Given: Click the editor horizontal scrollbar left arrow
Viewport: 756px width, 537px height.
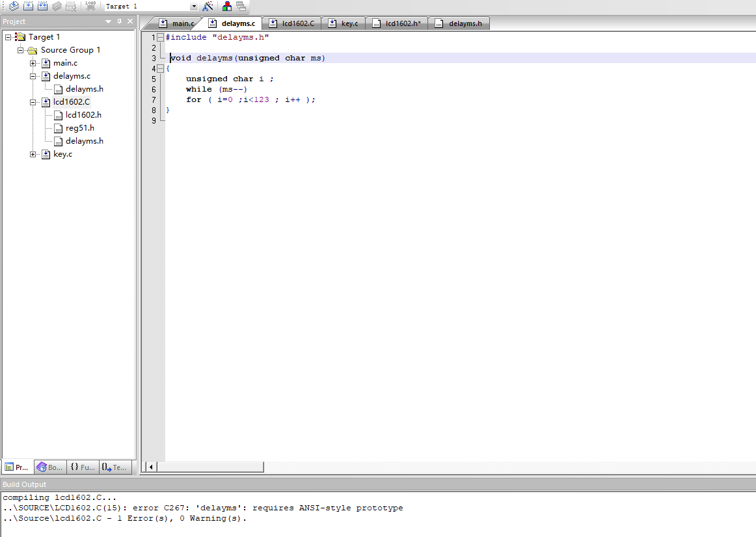Looking at the screenshot, I should [x=151, y=467].
